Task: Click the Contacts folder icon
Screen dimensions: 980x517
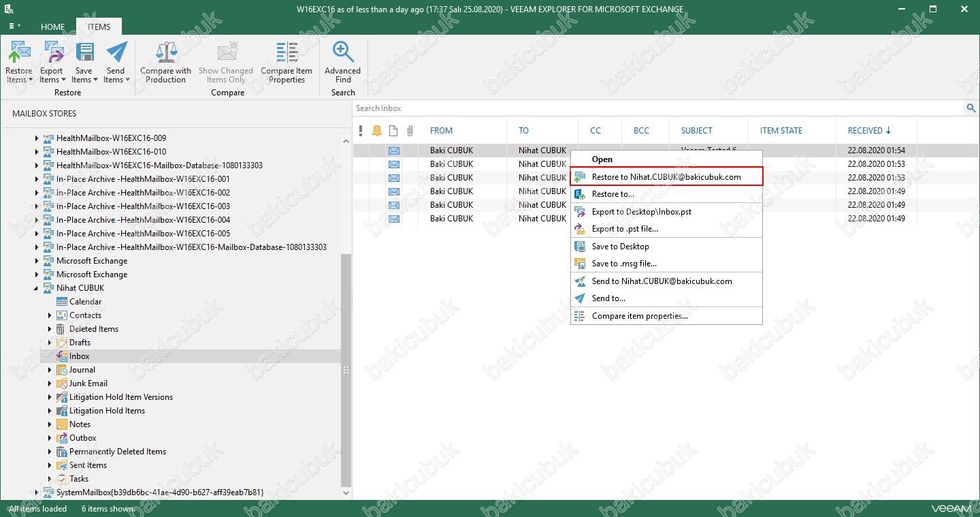Action: click(x=62, y=315)
